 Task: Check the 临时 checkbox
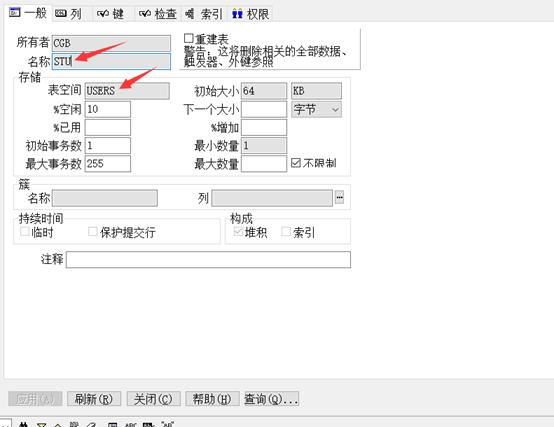tap(25, 232)
